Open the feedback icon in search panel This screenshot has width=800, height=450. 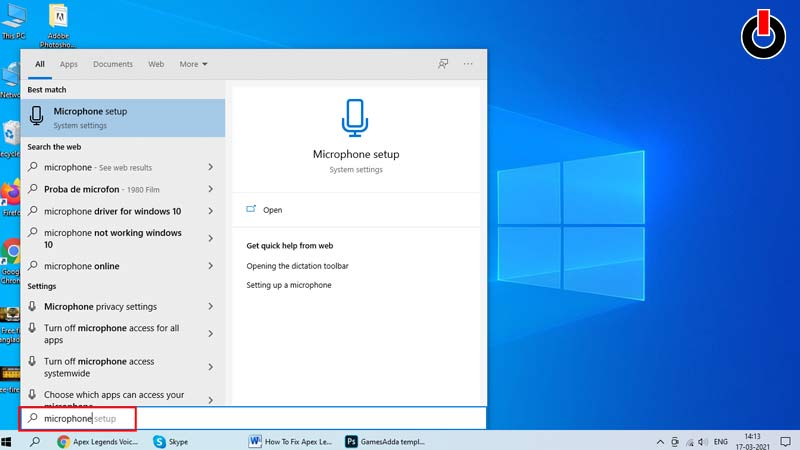click(x=443, y=64)
